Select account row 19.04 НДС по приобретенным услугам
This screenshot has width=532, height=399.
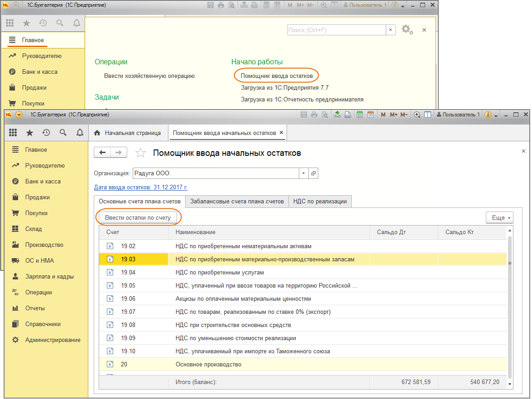302,273
